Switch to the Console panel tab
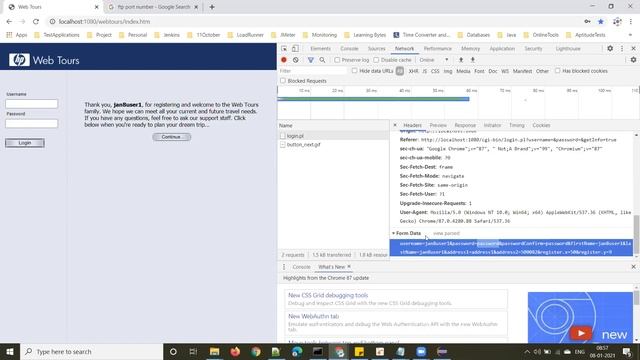This screenshot has height=360, width=640. 349,49
